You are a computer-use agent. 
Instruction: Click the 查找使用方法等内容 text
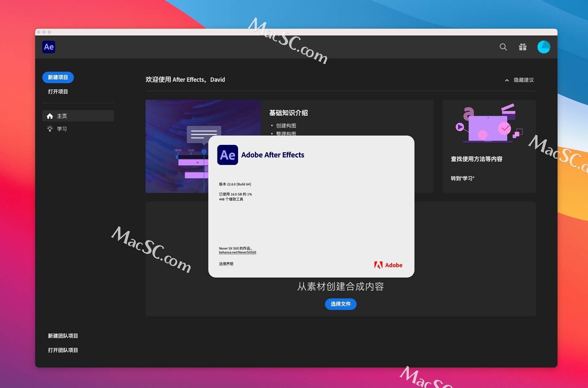coord(477,159)
